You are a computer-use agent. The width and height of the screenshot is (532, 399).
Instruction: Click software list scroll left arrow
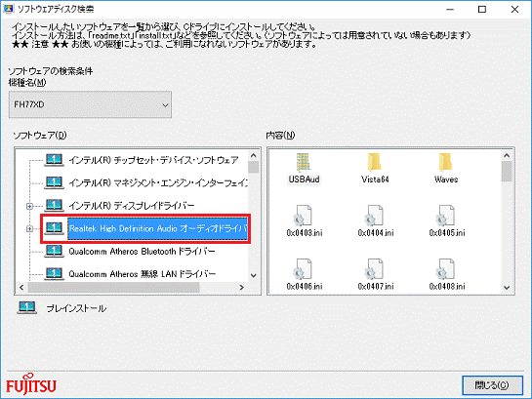click(x=21, y=287)
